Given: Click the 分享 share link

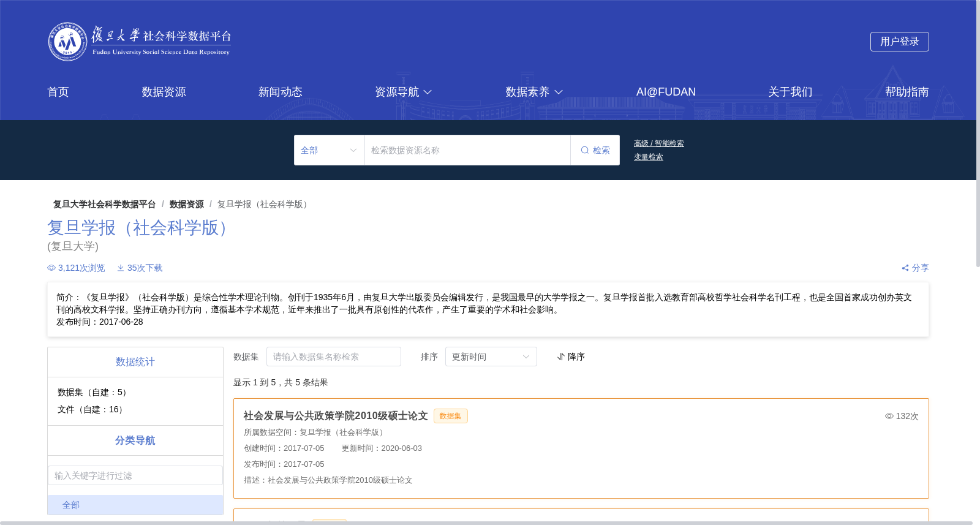Looking at the screenshot, I should tap(915, 268).
